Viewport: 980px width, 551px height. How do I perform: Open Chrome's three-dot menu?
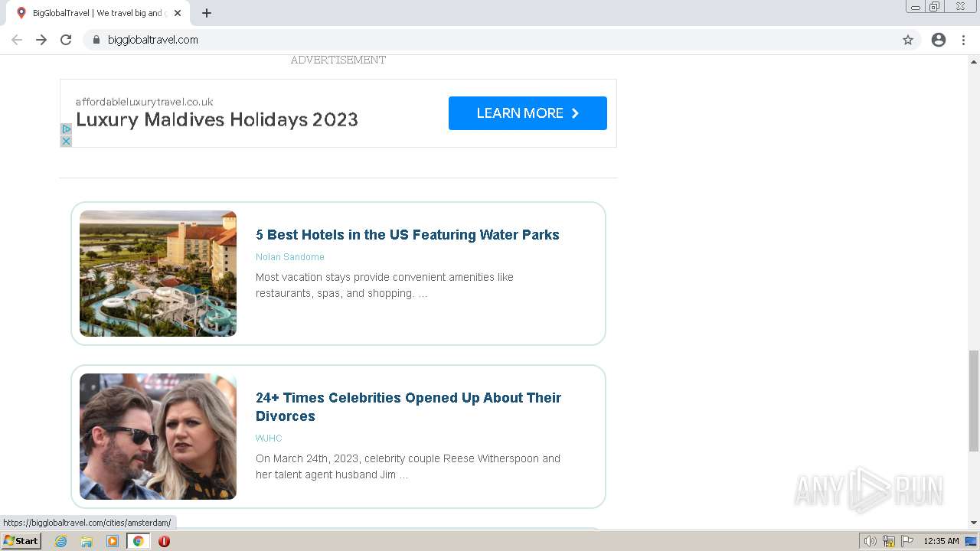(963, 40)
